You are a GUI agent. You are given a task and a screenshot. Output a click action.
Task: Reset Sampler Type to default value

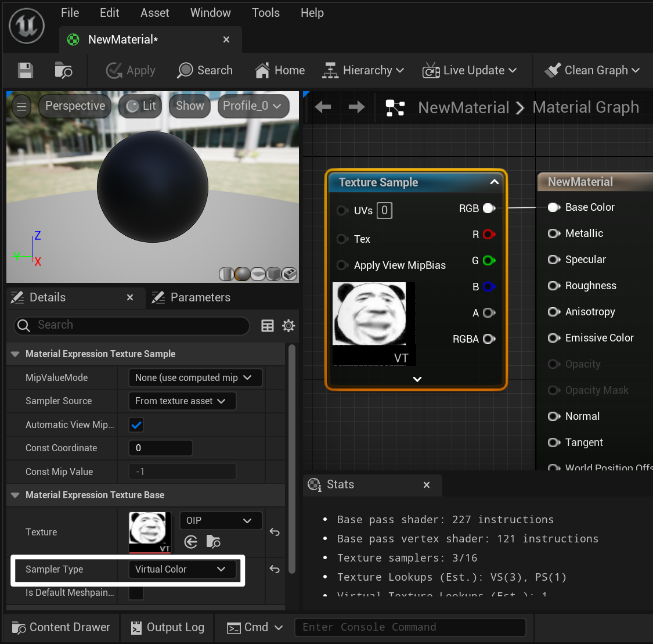click(275, 569)
